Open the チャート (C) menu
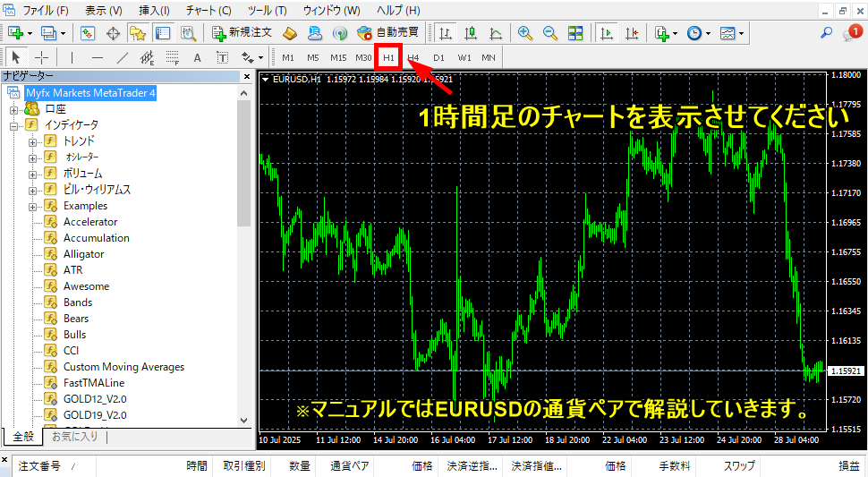This screenshot has width=868, height=477. 208,11
